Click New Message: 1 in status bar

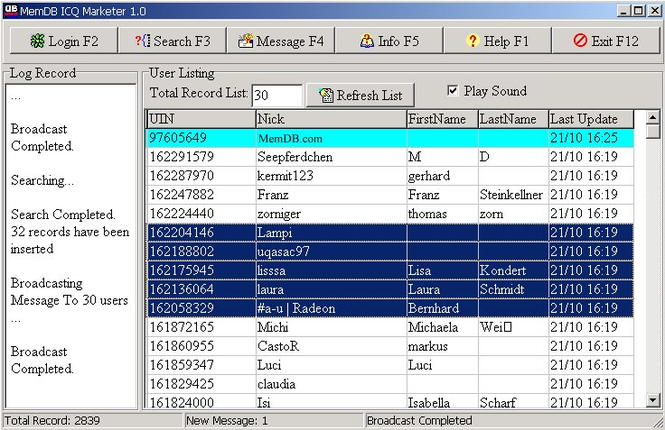[x=227, y=421]
